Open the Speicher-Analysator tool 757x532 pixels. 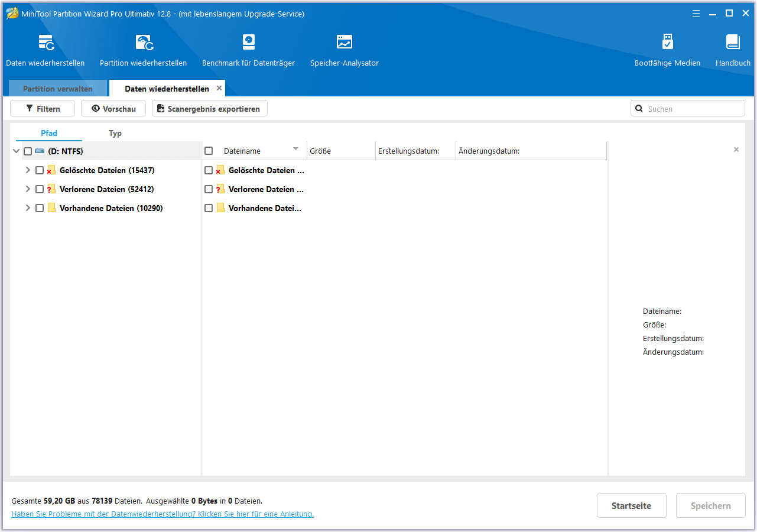(345, 50)
